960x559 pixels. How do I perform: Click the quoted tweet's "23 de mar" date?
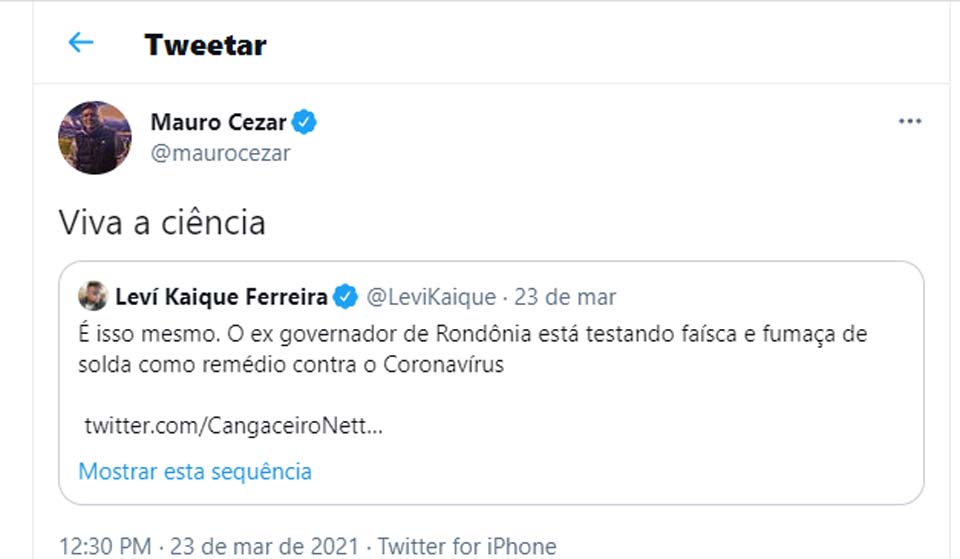(x=563, y=297)
